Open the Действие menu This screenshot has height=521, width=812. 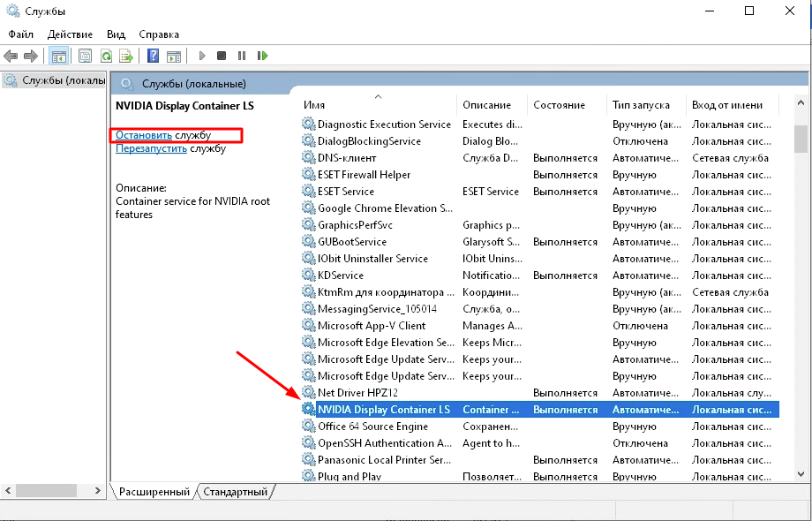pyautogui.click(x=70, y=34)
